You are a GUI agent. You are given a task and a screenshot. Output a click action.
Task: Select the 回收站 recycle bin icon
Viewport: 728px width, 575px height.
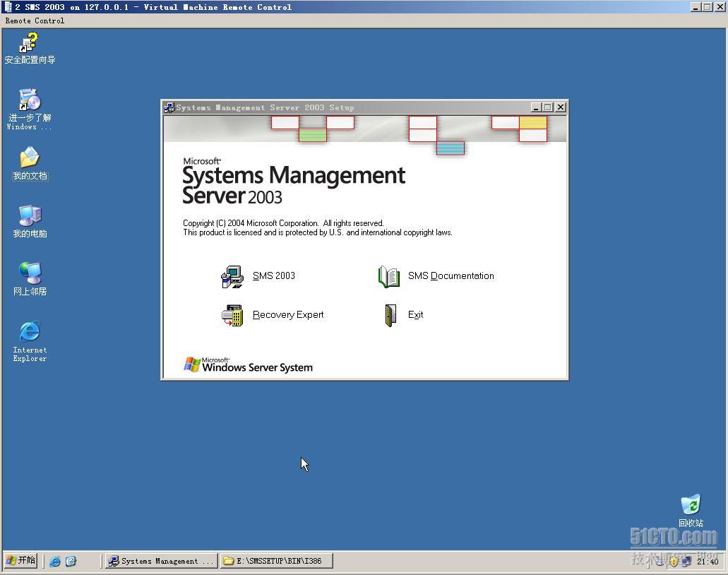point(691,511)
